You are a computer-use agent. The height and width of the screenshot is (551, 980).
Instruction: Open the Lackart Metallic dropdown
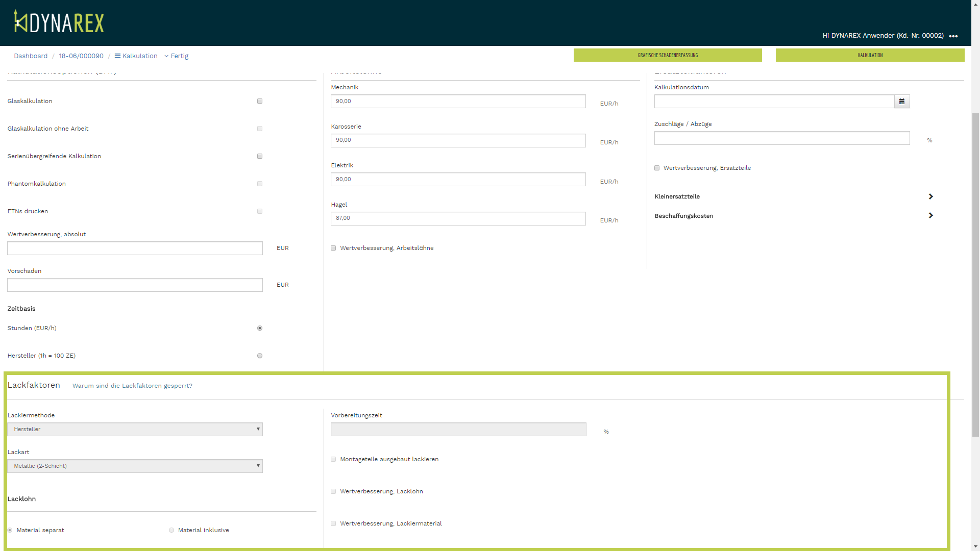[135, 466]
